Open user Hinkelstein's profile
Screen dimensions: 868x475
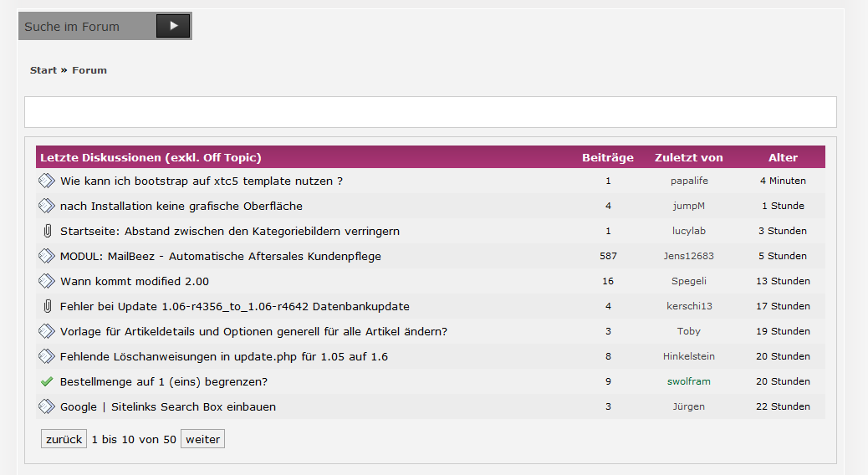pos(689,356)
